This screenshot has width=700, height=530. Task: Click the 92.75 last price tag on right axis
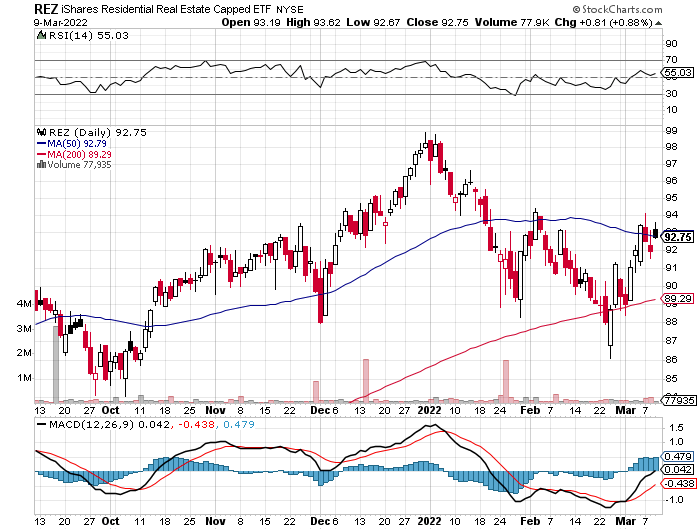click(678, 237)
